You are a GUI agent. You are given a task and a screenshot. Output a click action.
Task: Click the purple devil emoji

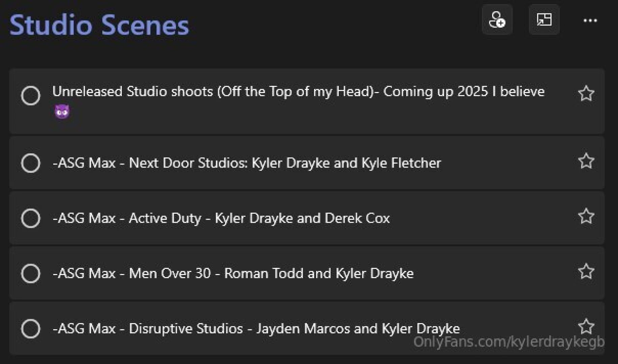pos(62,112)
